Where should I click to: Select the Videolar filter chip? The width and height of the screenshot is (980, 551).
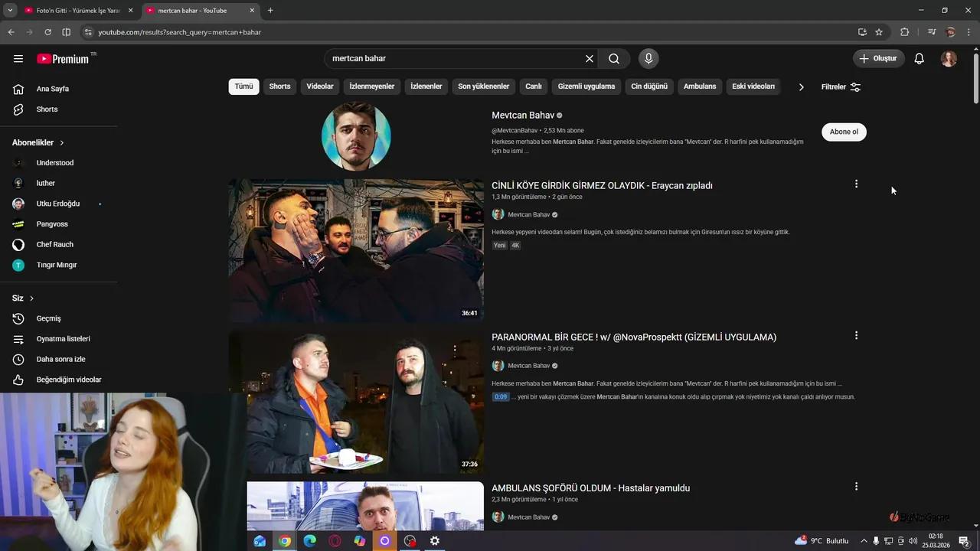point(320,86)
